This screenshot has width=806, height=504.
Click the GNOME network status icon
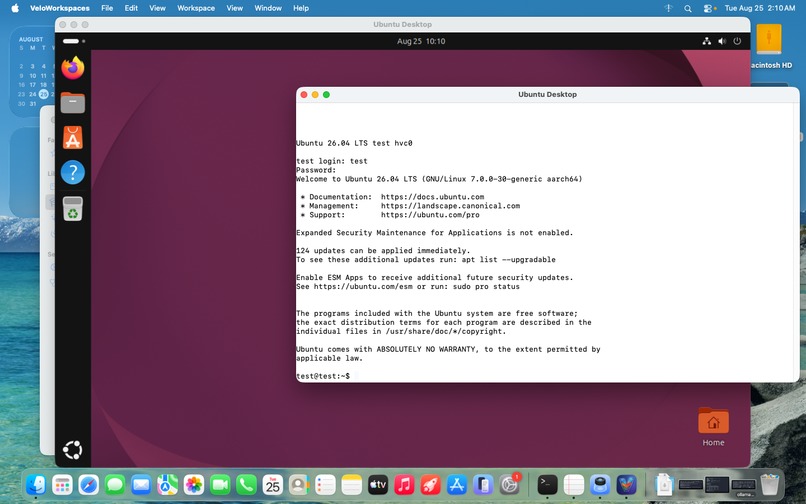pyautogui.click(x=707, y=41)
